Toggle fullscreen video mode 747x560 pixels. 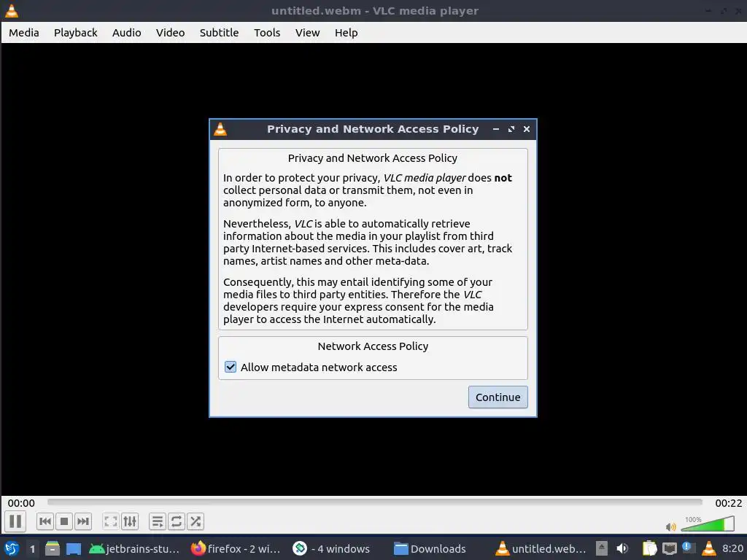coord(111,521)
